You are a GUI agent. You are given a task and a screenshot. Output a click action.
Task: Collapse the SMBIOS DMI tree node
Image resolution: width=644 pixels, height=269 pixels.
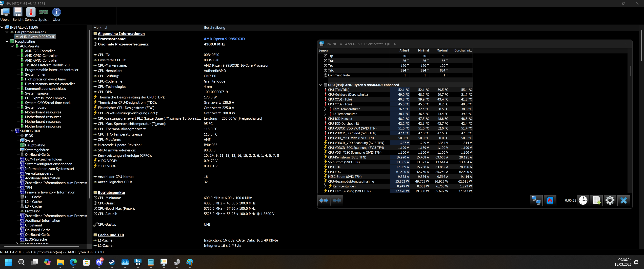click(12, 131)
